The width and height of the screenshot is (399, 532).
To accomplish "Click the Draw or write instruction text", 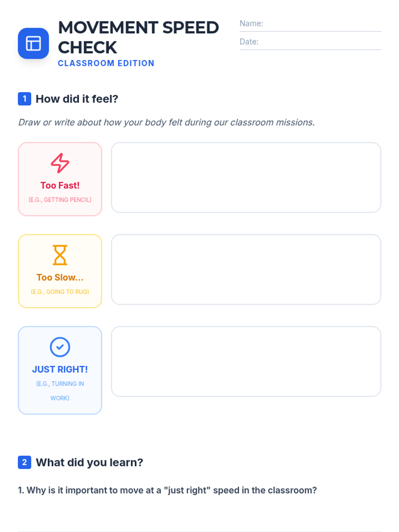I will click(x=166, y=122).
